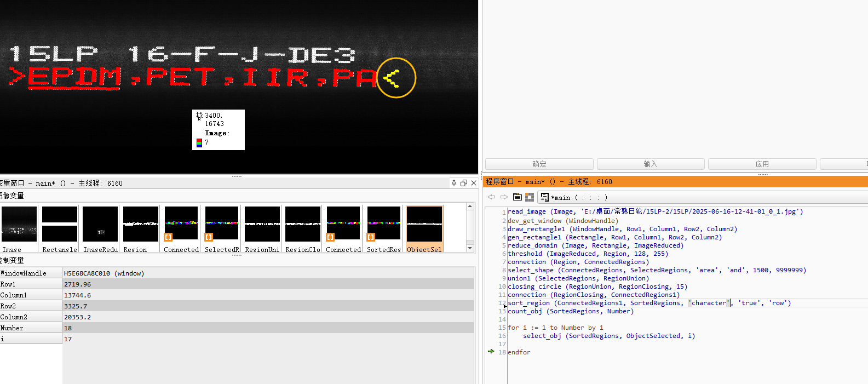The height and width of the screenshot is (384, 868).
Task: Select the Row2 control variable row
Action: pyautogui.click(x=237, y=306)
